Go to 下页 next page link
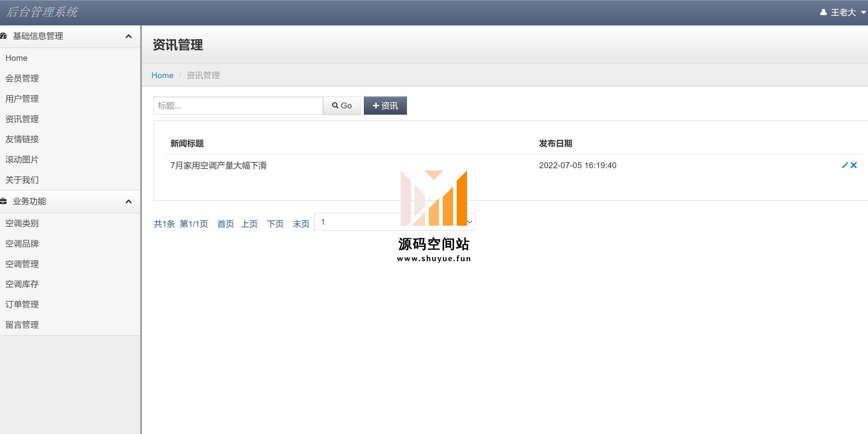 [275, 224]
